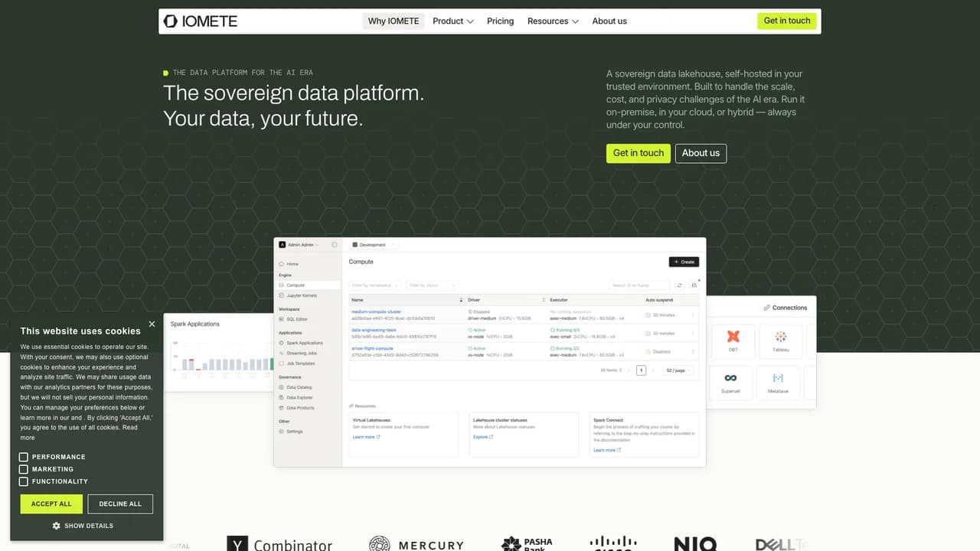This screenshot has width=980, height=551.
Task: Click the Compute icon in dashboard sidebar
Action: coord(282,285)
